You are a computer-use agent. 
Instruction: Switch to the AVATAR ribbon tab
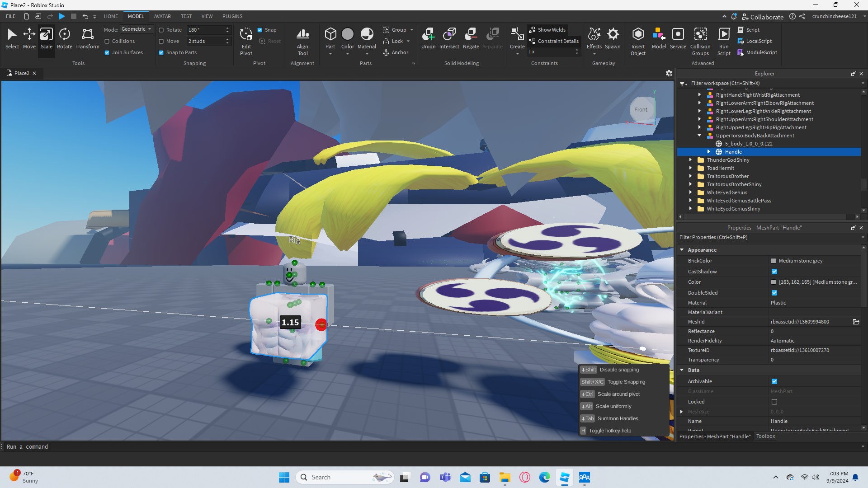point(162,16)
